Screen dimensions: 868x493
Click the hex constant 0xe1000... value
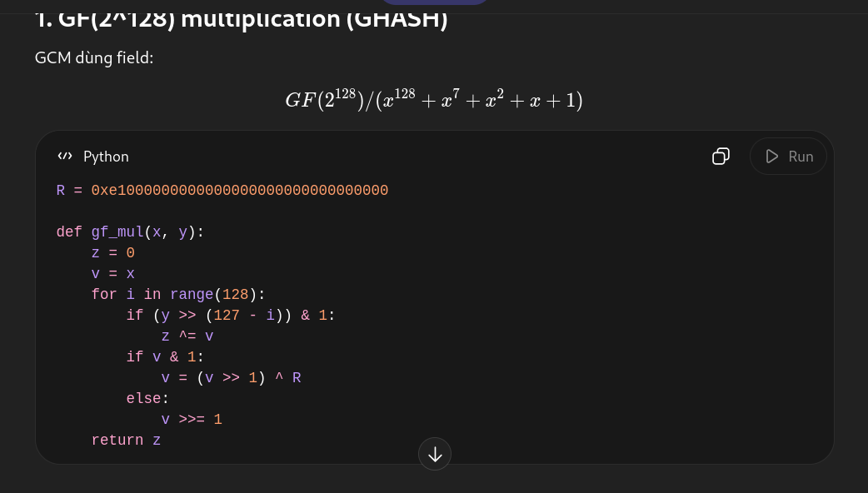[239, 191]
